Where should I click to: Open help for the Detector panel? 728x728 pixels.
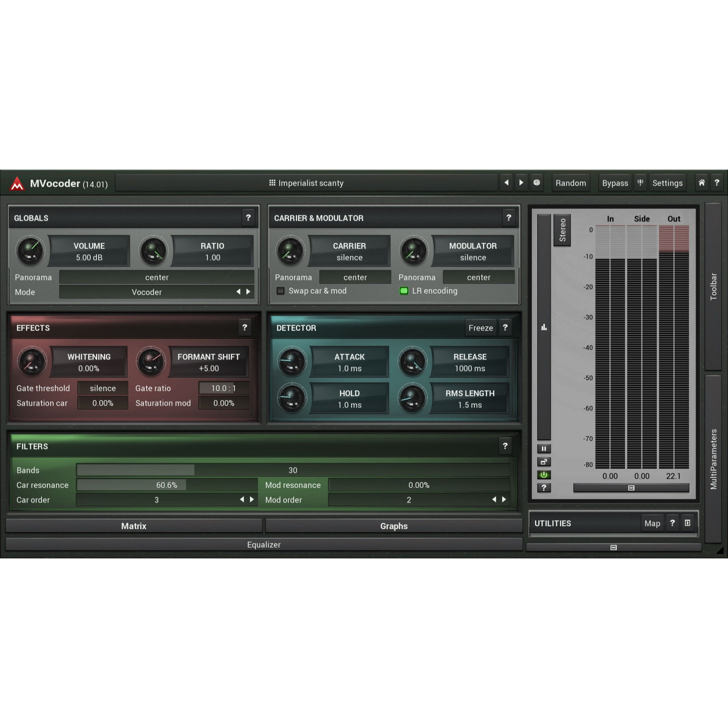pos(505,328)
